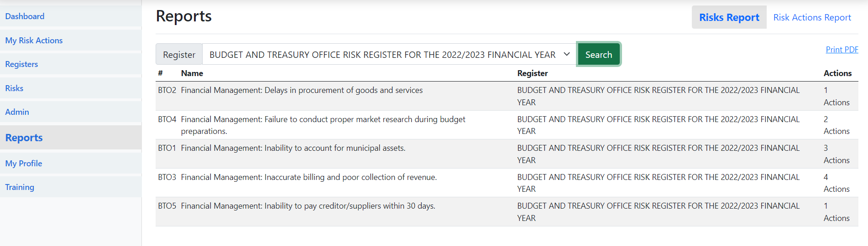Open the Register dropdown chevron
Image resolution: width=868 pixels, height=246 pixels.
click(x=566, y=54)
